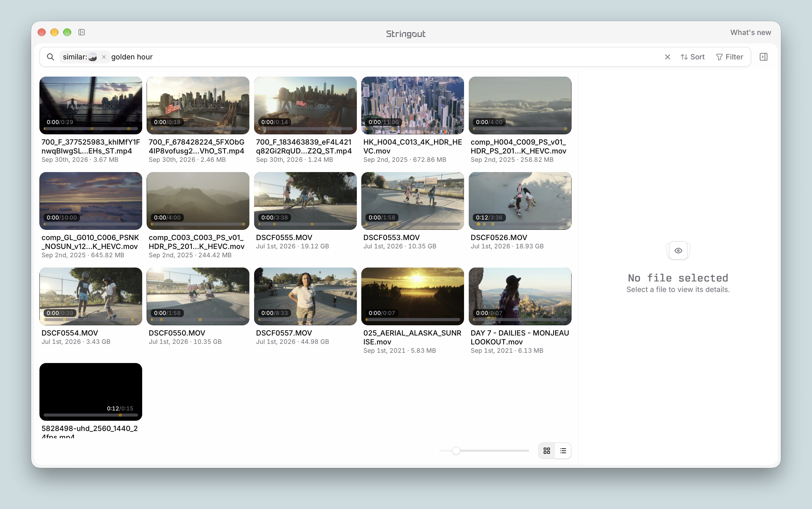Select filename DSCF0557.MOV text
Screen dimensions: 812x509
[284, 333]
